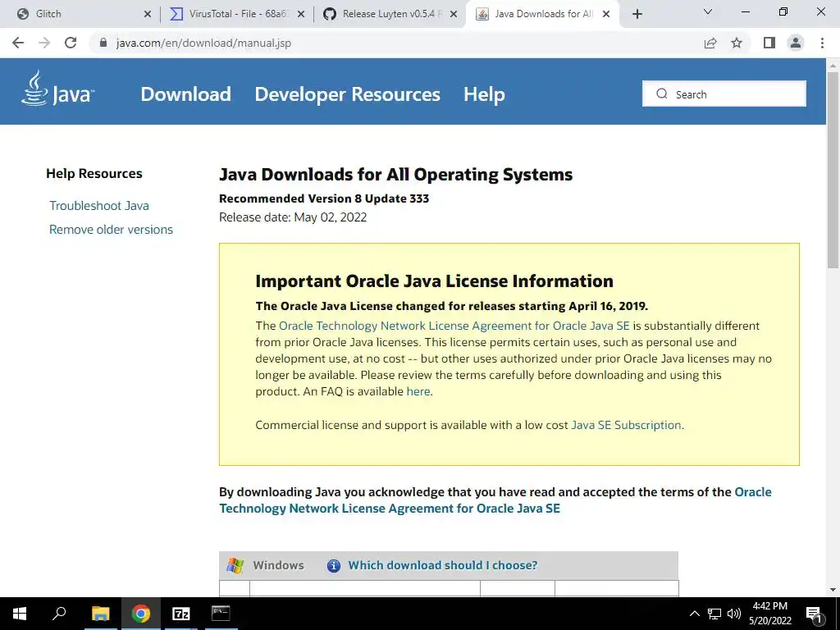The height and width of the screenshot is (630, 840).
Task: Open Command Prompt from taskbar
Action: click(x=221, y=613)
